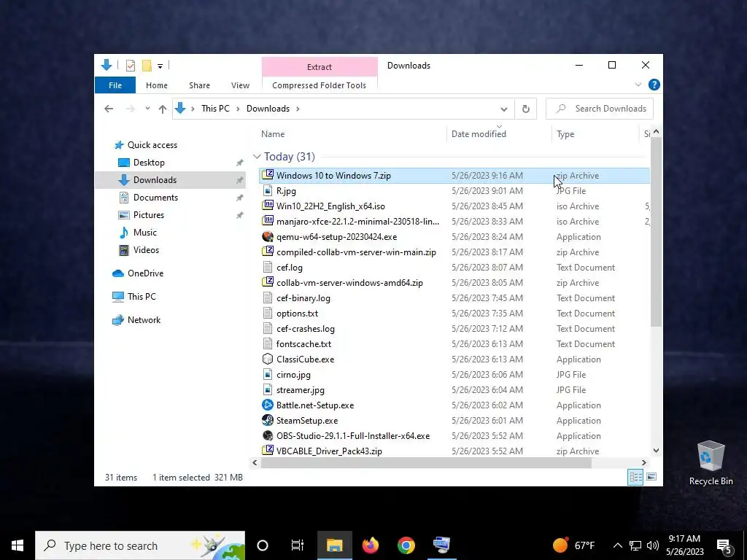The image size is (747, 560).
Task: Click the Search Downloads field
Action: pos(600,109)
